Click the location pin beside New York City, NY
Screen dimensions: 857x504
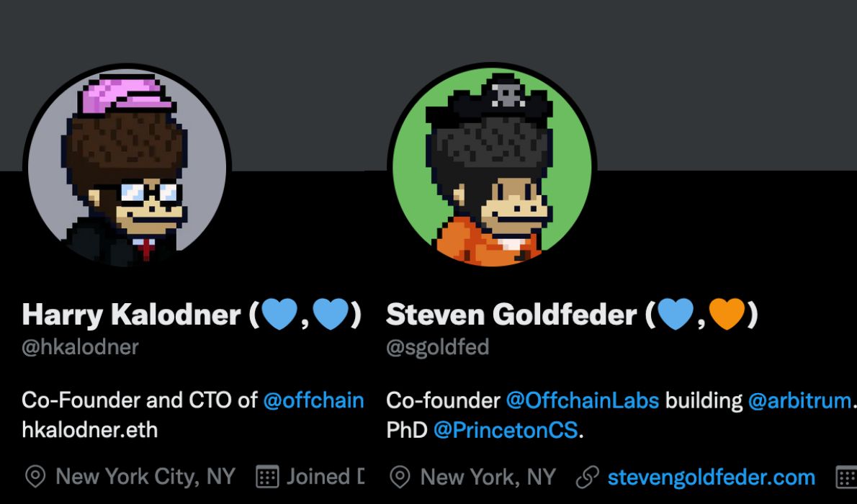click(35, 477)
